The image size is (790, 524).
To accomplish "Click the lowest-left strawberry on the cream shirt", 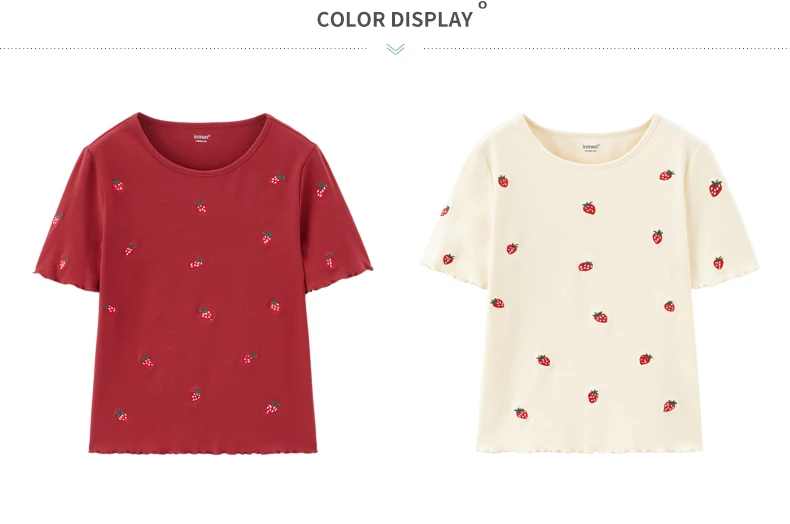I will click(521, 413).
